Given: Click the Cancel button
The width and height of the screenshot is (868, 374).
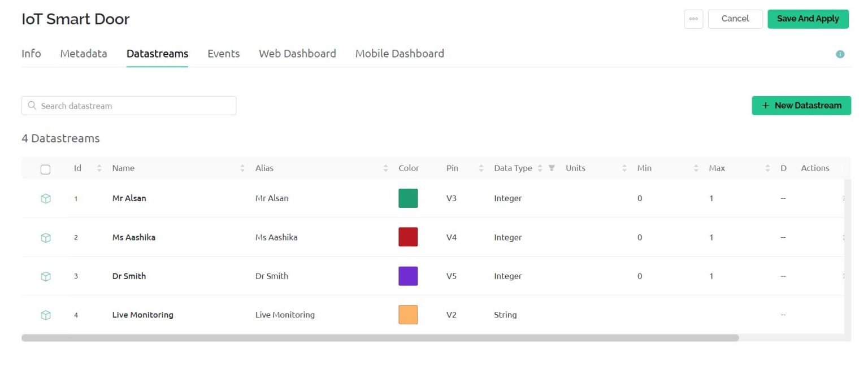Looking at the screenshot, I should click(x=735, y=19).
